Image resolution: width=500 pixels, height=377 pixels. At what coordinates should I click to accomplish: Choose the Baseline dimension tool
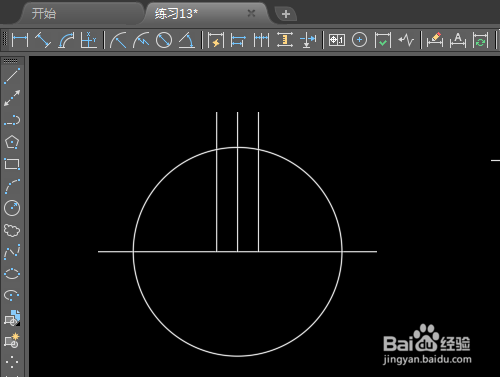238,40
